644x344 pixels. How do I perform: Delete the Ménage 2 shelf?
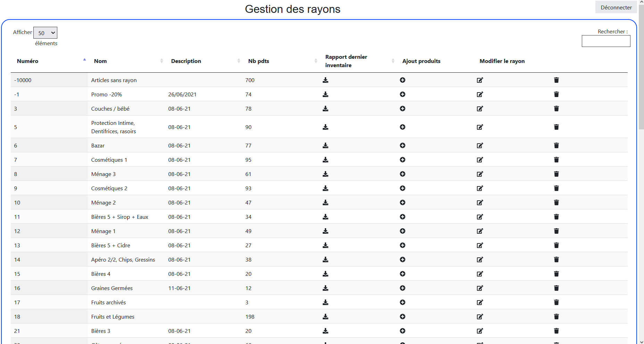coord(556,202)
